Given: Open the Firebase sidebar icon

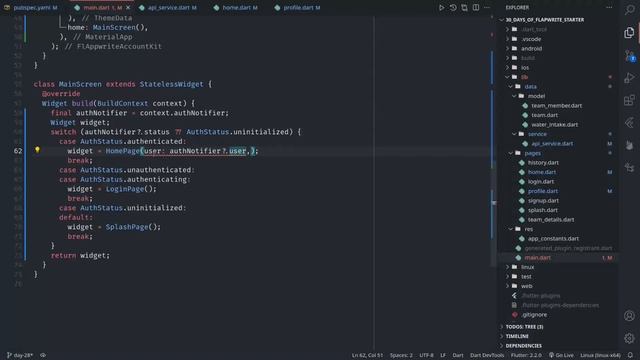Looking at the screenshot, I should point(629,144).
